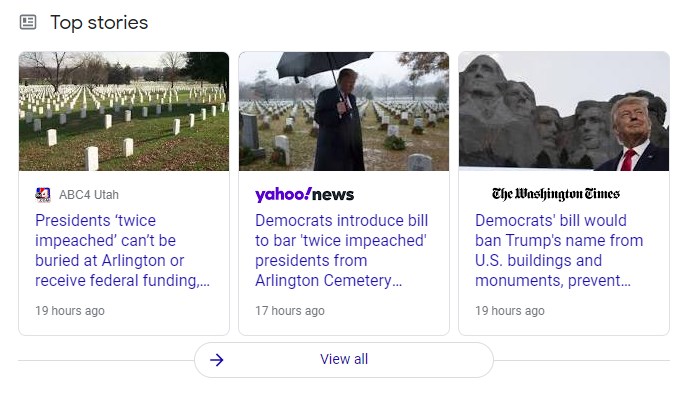This screenshot has height=398, width=685.
Task: Click "Arlington Cemetery…" text in Yahoo card
Action: click(x=329, y=280)
